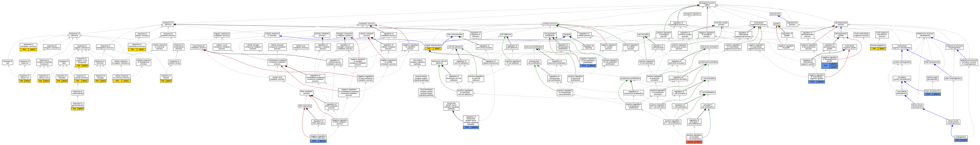This screenshot has width=980, height=145.
Task: Click the response to lipid node
Action: (64, 62)
